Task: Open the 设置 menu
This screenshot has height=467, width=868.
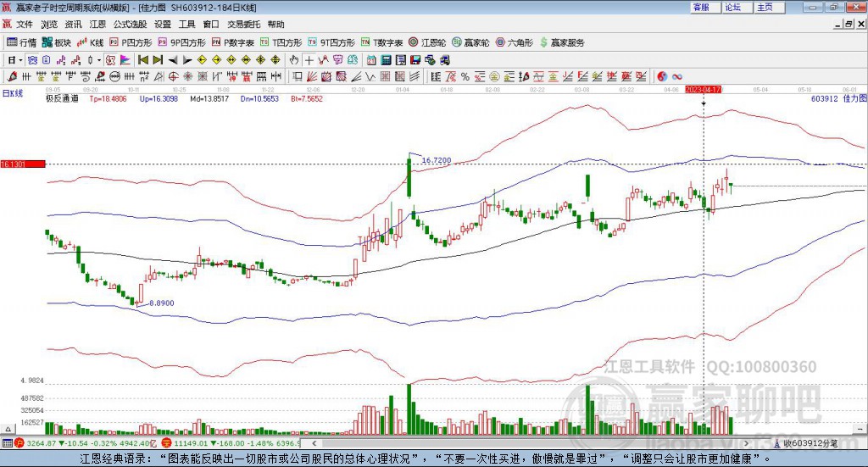Action: click(x=163, y=25)
